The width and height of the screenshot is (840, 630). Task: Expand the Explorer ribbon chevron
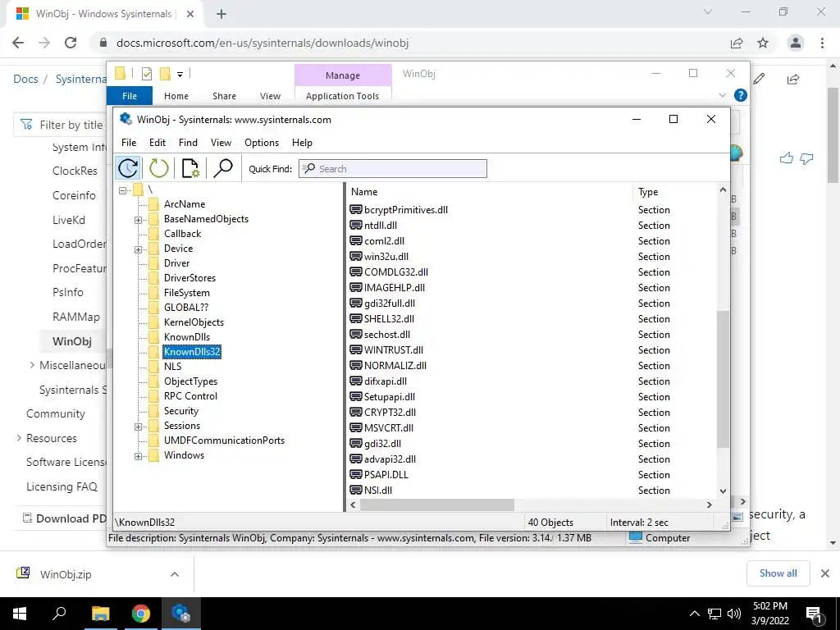[722, 95]
